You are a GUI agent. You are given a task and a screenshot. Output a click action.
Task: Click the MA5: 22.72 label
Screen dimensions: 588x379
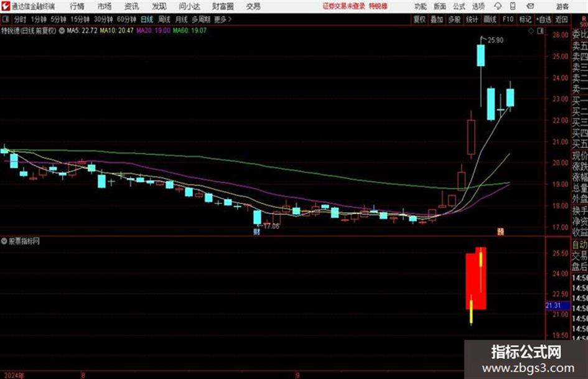click(82, 30)
